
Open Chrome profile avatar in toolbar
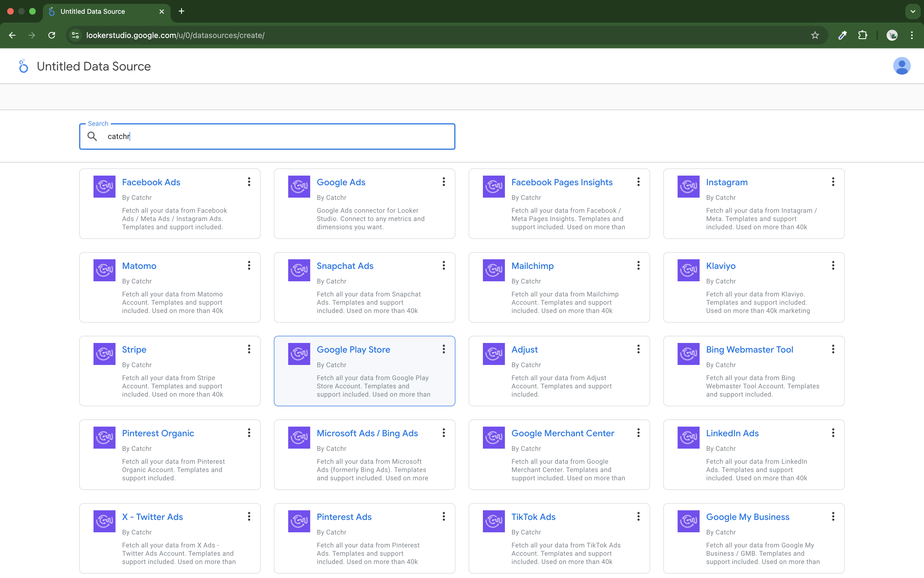pos(892,35)
